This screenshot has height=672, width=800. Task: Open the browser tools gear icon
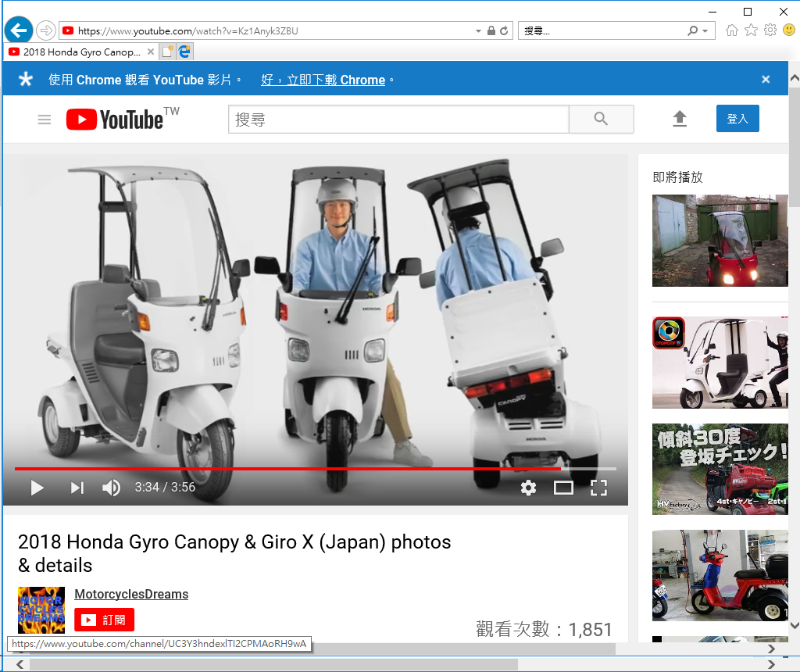[770, 30]
